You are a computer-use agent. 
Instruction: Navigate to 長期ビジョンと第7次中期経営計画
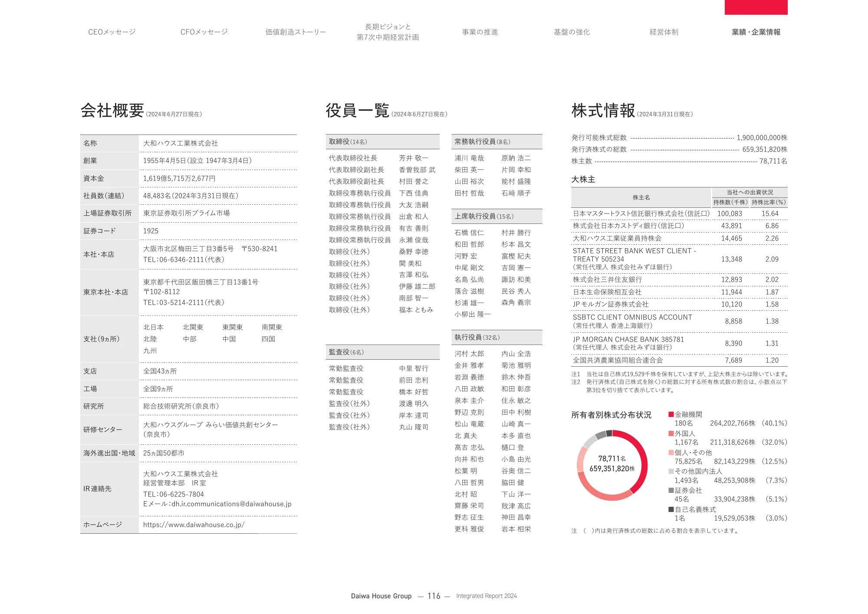pyautogui.click(x=388, y=31)
